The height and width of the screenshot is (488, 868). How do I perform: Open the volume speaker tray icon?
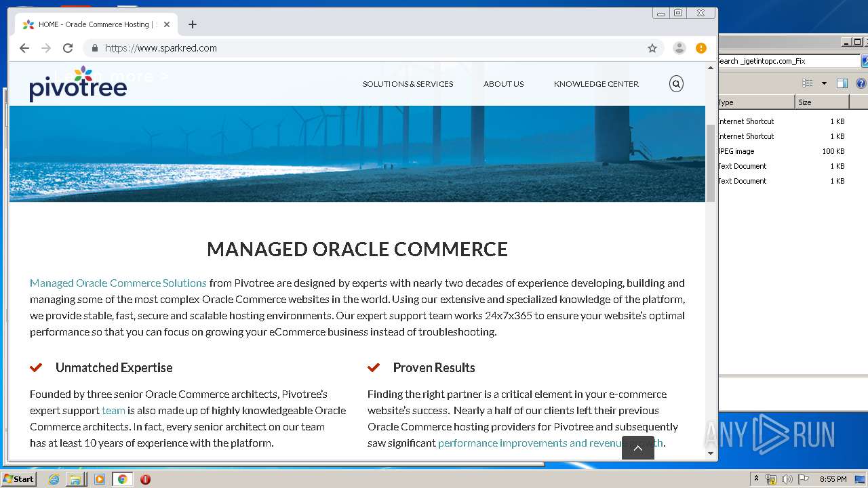787,479
